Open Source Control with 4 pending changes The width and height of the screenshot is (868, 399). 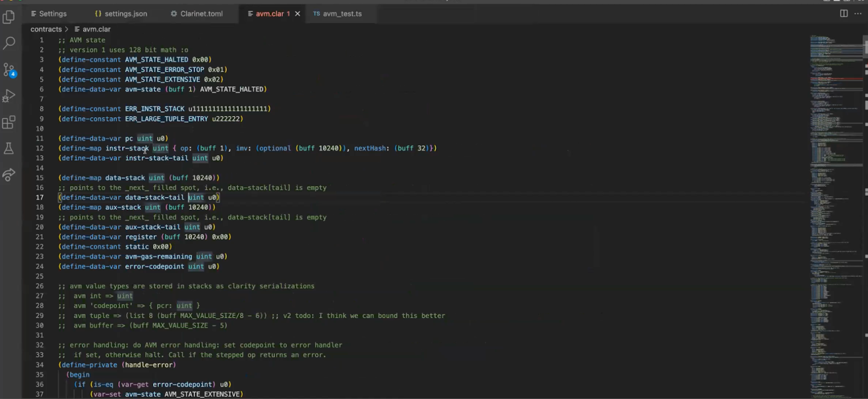9,70
